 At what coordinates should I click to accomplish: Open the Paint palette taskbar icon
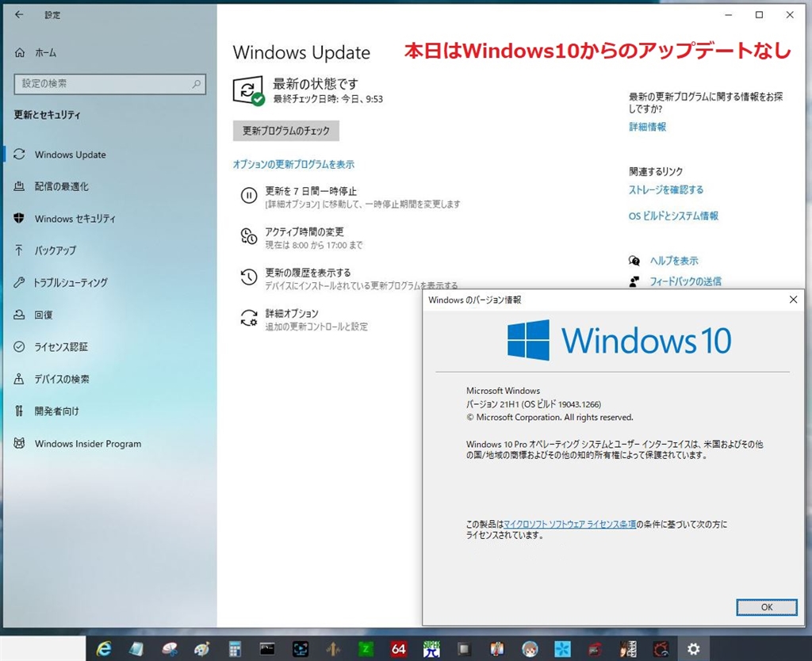tap(202, 648)
